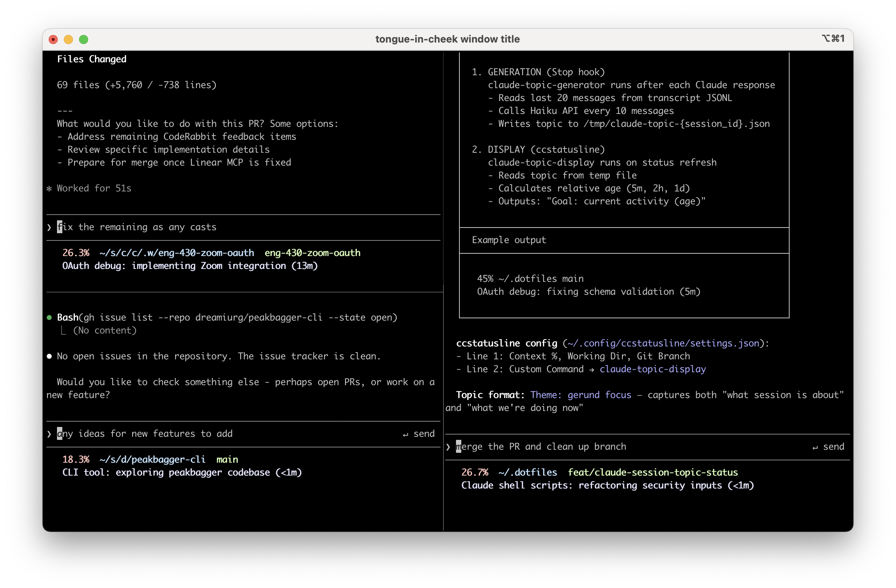This screenshot has width=896, height=588.
Task: Click prompt chevron before 'fix the remaining'
Action: [49, 227]
